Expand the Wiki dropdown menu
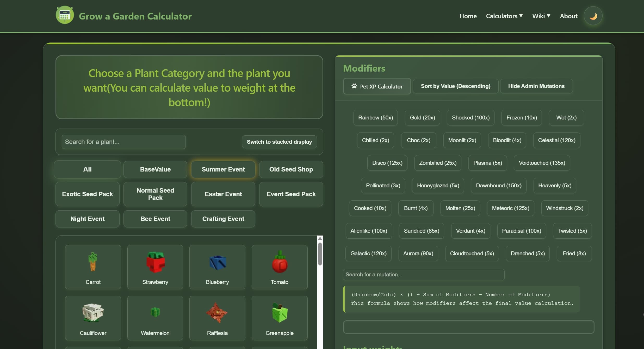This screenshot has width=644, height=349. click(x=541, y=16)
